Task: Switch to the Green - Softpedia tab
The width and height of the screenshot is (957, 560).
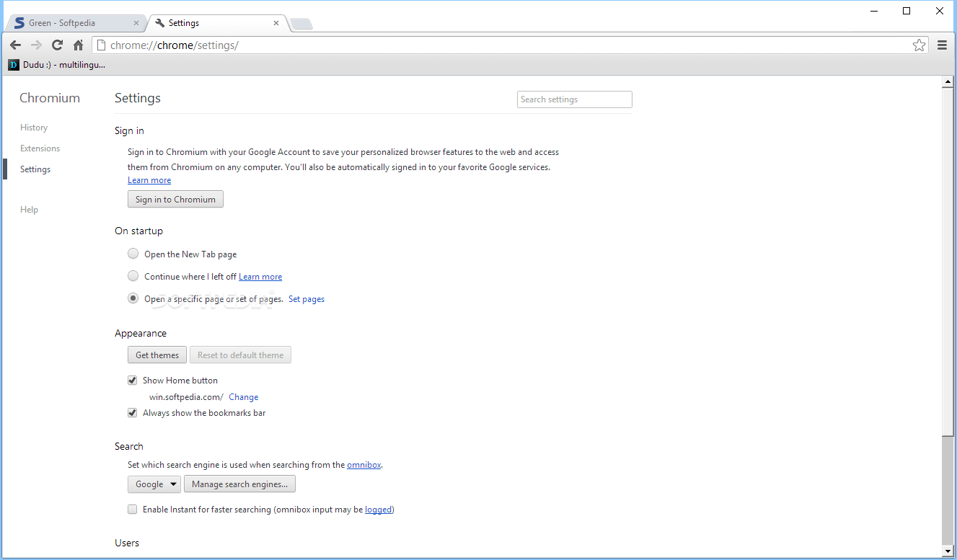Action: (x=75, y=23)
